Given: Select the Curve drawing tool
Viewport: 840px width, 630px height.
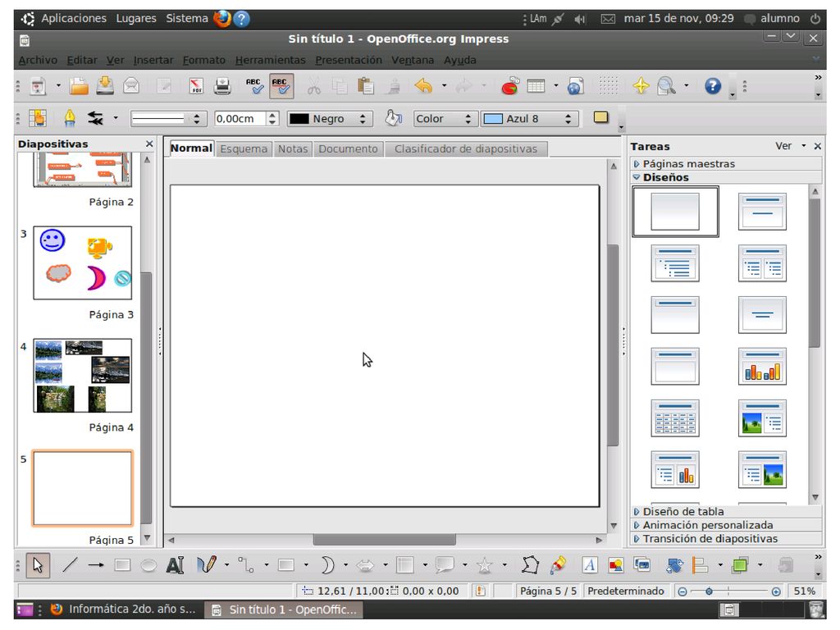Looking at the screenshot, I should 207,565.
